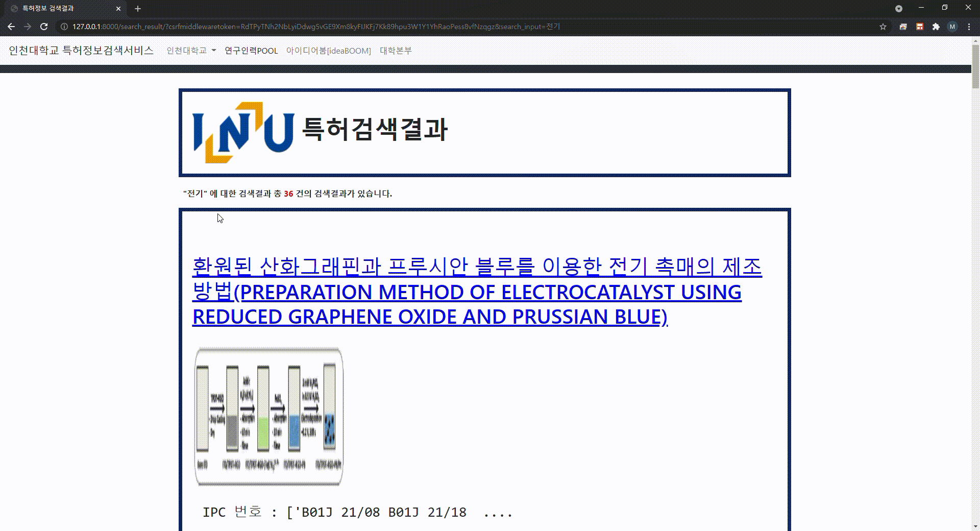Viewport: 980px width, 531px height.
Task: Open the electrocatalyst patent title link
Action: 477,292
